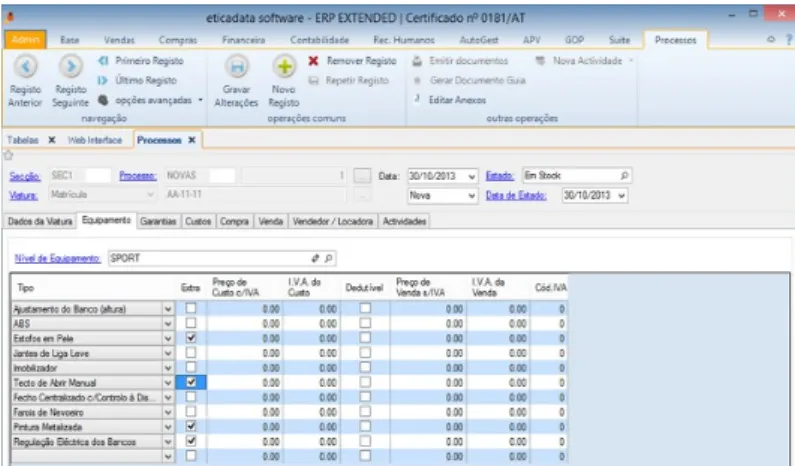Click search icon in Nível de Equipamento field
795x466 pixels.
click(329, 258)
